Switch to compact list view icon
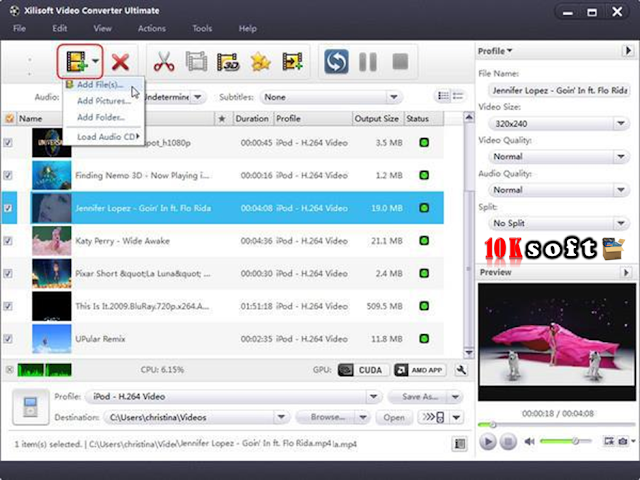Viewport: 640px width, 480px height. (458, 96)
